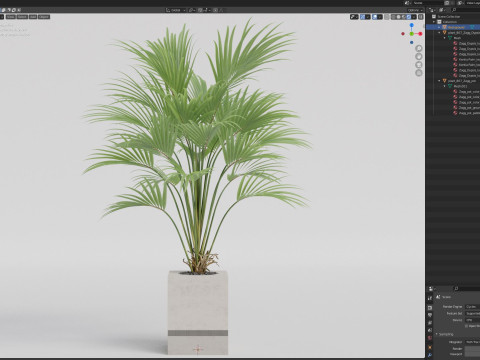Image resolution: width=480 pixels, height=360 pixels.
Task: Open the Select menu in viewport header
Action: click(22, 17)
